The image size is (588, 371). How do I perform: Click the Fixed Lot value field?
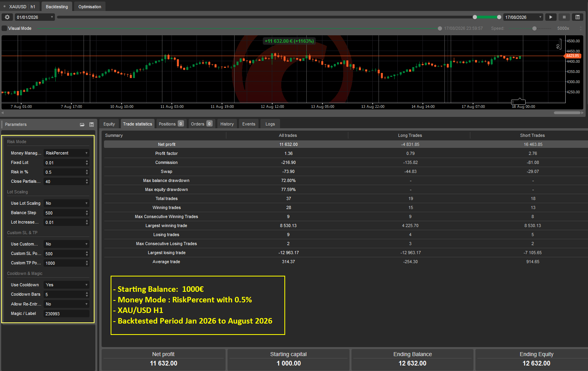64,162
